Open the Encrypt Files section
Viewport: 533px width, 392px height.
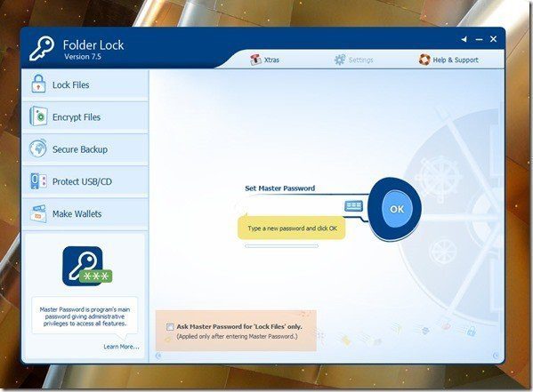85,117
